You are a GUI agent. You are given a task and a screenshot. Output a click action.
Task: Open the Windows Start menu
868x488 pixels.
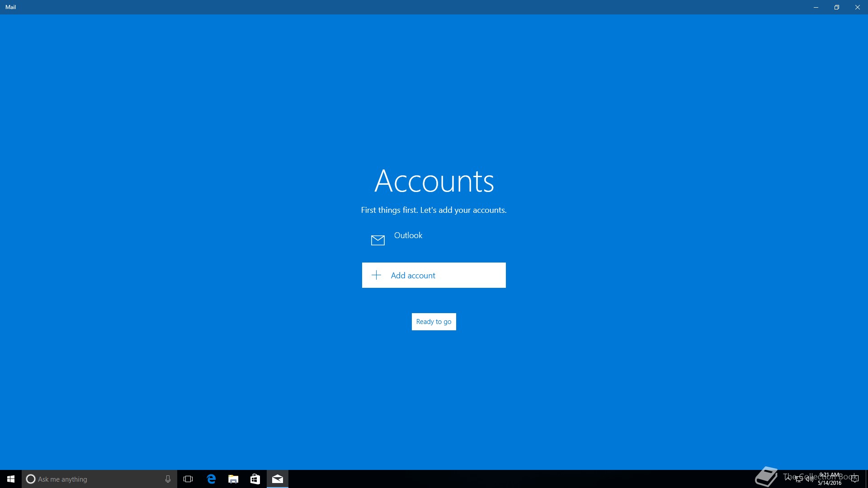click(11, 479)
